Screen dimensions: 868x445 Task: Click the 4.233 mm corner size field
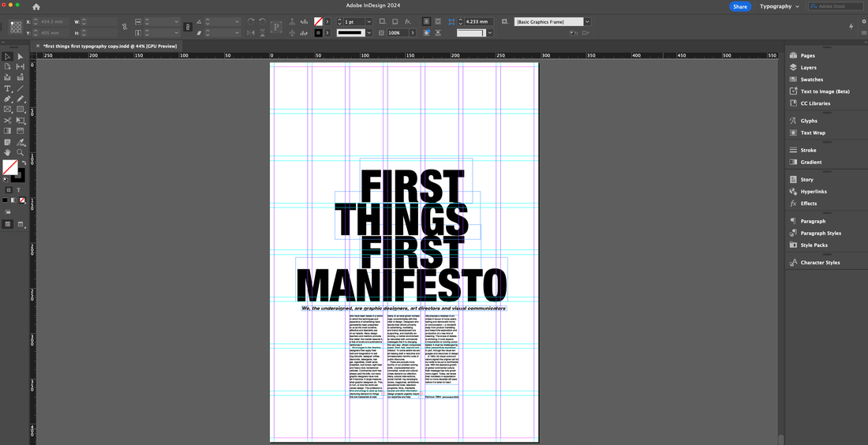pyautogui.click(x=479, y=21)
